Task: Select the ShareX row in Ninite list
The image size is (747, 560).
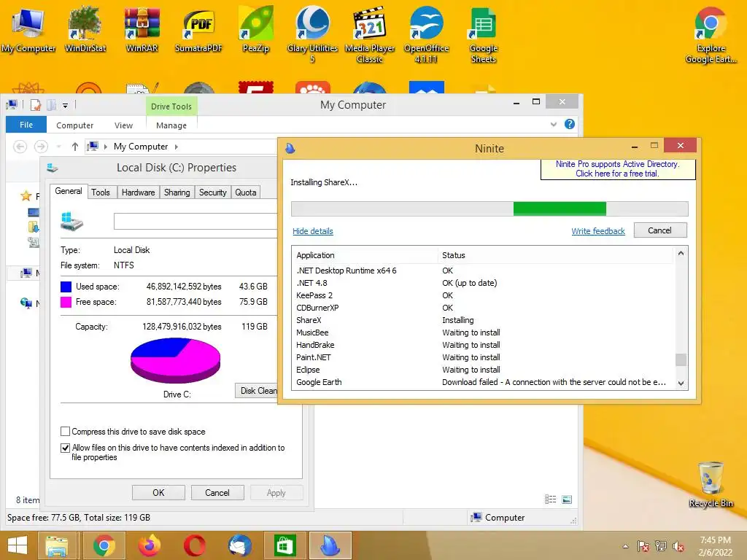Action: 483,320
